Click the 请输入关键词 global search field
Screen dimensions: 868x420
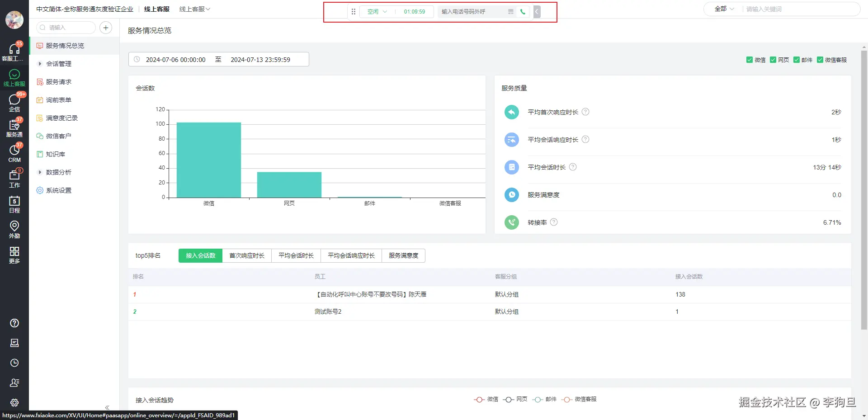[x=799, y=9]
